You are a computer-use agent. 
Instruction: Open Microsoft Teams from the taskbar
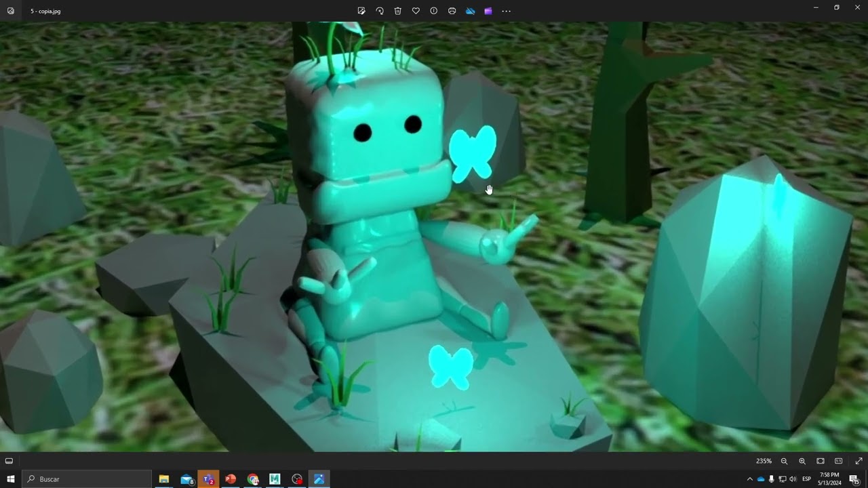(208, 479)
